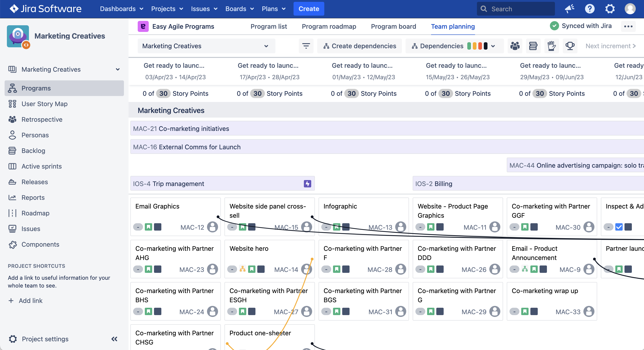Switch to the Program roadmap tab
644x350 pixels.
(329, 26)
